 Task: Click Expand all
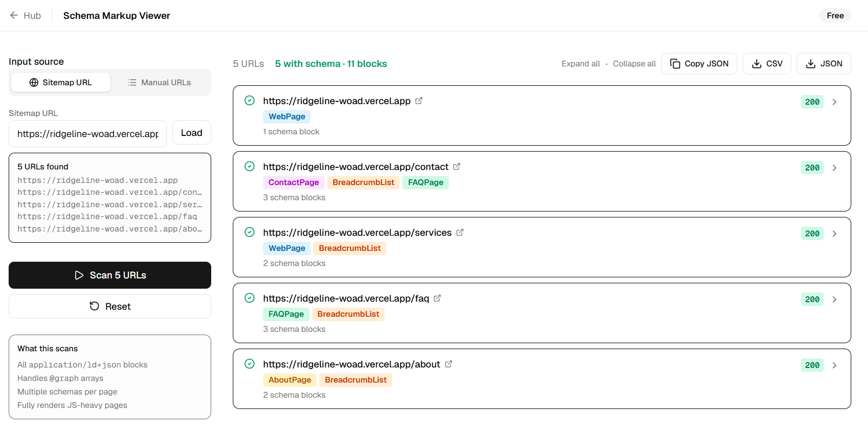click(581, 64)
